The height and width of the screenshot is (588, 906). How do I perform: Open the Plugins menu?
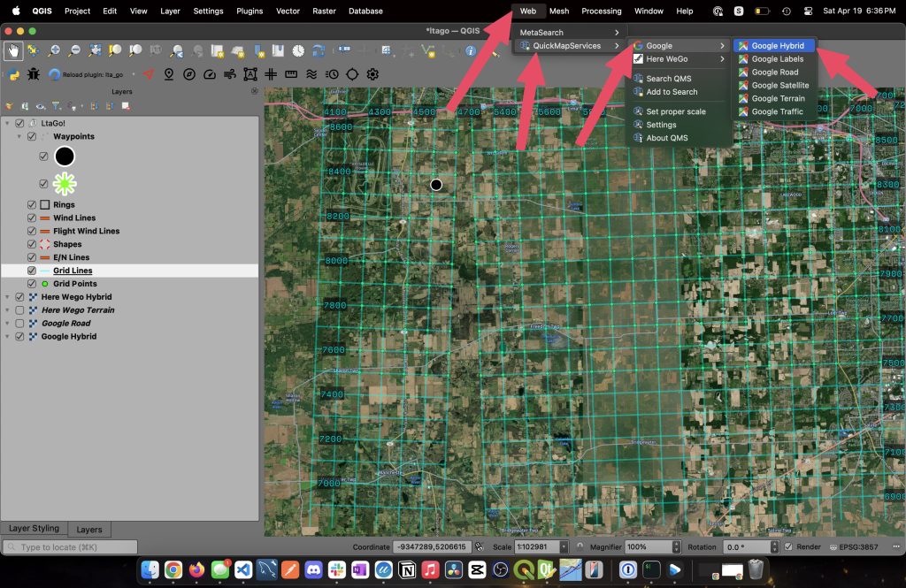pyautogui.click(x=250, y=11)
